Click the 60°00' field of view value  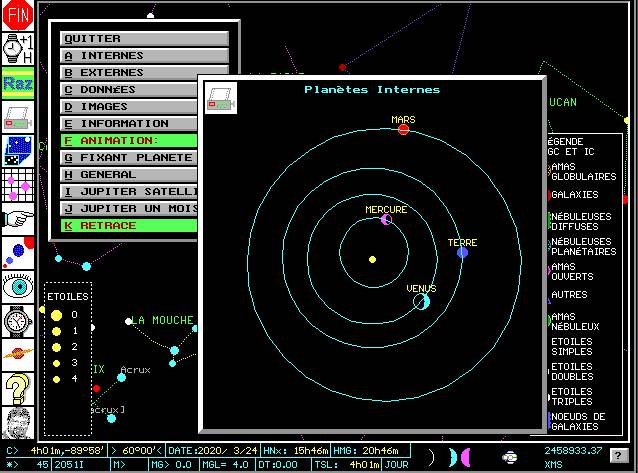(137, 451)
